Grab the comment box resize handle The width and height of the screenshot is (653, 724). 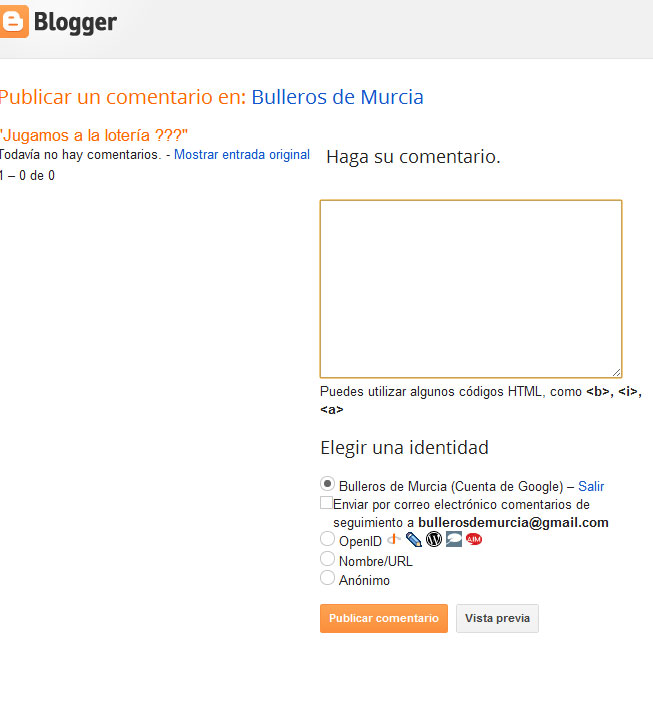point(616,372)
